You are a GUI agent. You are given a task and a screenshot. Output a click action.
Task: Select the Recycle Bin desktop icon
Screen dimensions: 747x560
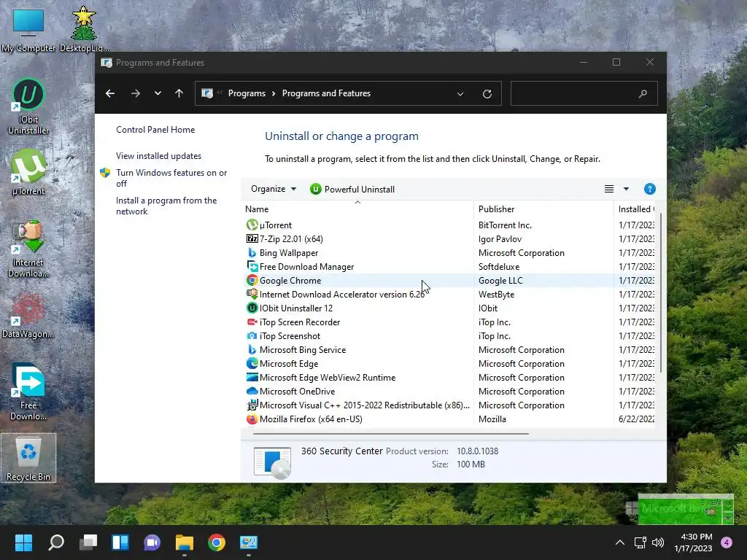[x=28, y=458]
